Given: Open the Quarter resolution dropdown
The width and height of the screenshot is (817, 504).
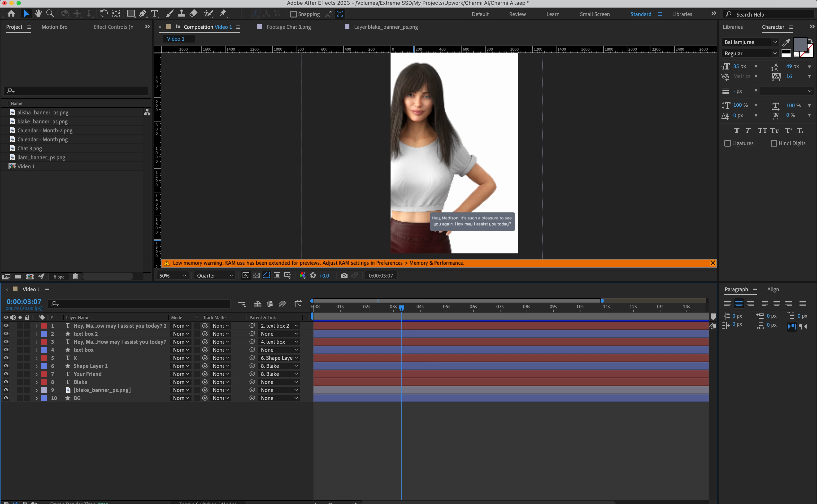Looking at the screenshot, I should pos(214,276).
